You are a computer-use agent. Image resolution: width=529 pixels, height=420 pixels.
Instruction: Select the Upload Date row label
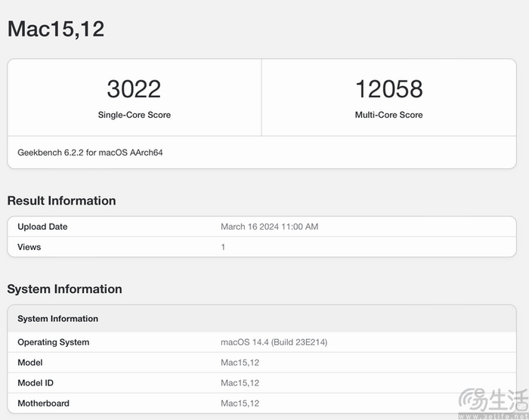[x=42, y=227]
